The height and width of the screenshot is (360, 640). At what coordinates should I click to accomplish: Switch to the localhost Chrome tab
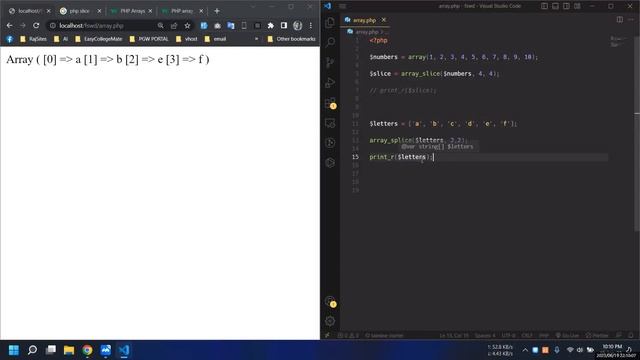29,11
